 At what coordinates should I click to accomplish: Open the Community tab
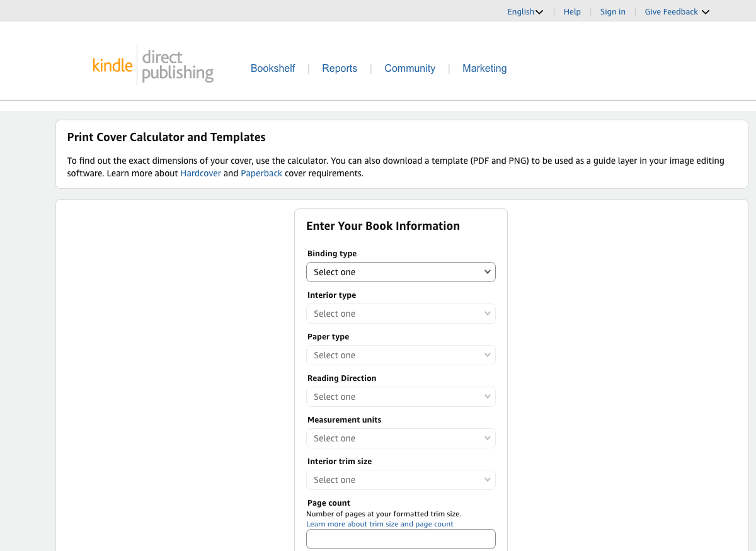pos(410,68)
